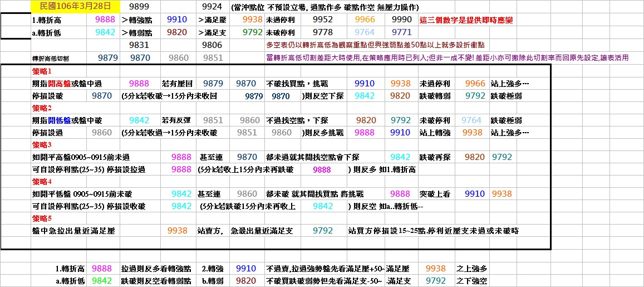Click 9938 left of 之上強多
The image size is (644, 287).
tap(436, 269)
